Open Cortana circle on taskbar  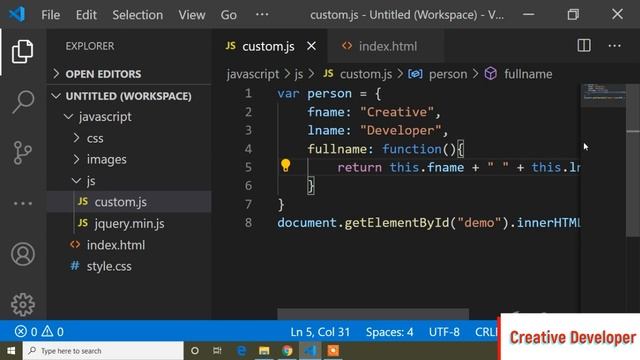coord(195,351)
